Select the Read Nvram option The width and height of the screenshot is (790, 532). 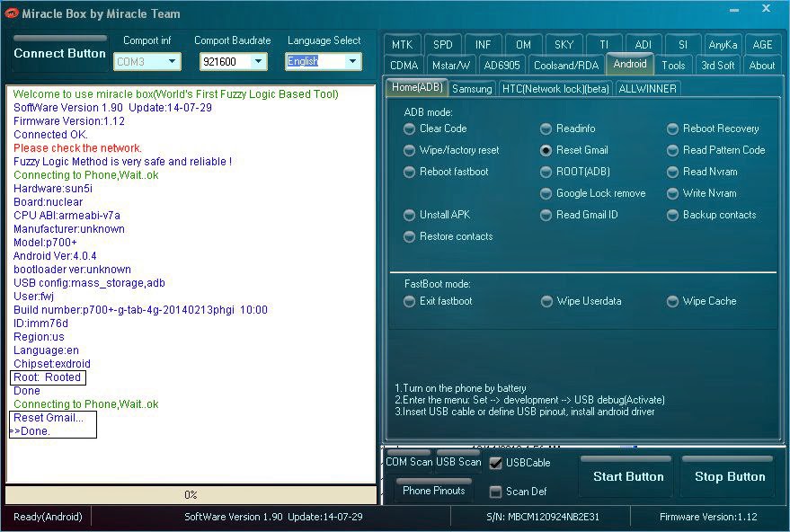point(672,173)
